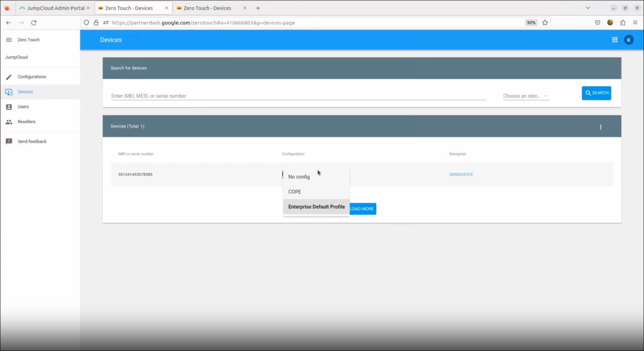
Task: Open the Devices card three-dot overflow menu
Action: click(x=601, y=127)
